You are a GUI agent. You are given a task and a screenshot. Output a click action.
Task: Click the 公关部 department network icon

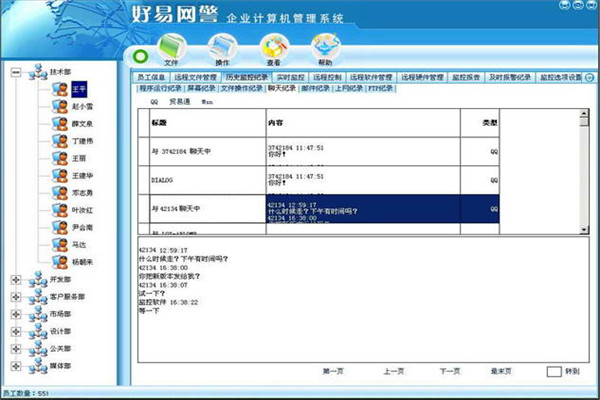[x=38, y=348]
